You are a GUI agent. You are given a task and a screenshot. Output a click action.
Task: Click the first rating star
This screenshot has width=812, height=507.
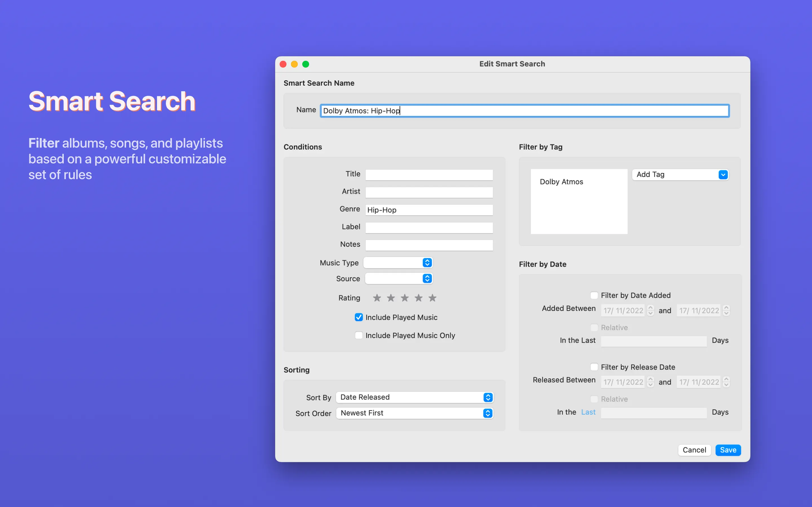[x=377, y=298]
